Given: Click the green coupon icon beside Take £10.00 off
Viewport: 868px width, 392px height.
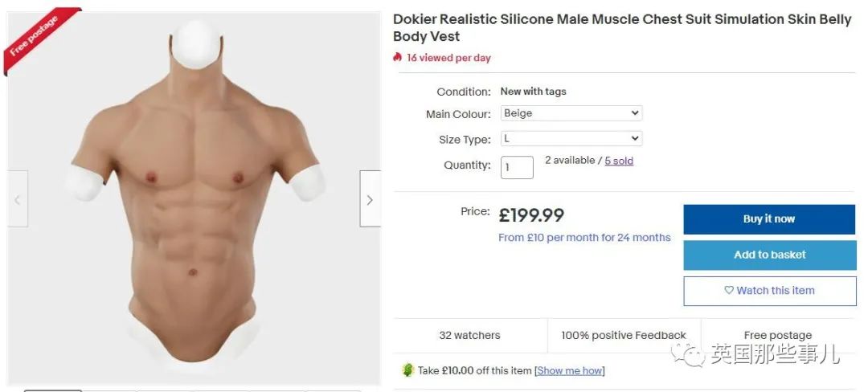Looking at the screenshot, I should pos(408,370).
